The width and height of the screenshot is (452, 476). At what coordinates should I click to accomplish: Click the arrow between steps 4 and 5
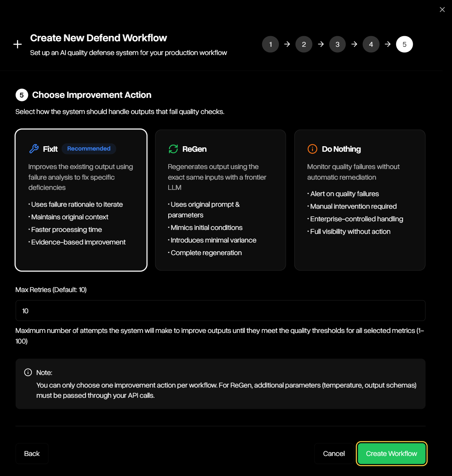(388, 44)
